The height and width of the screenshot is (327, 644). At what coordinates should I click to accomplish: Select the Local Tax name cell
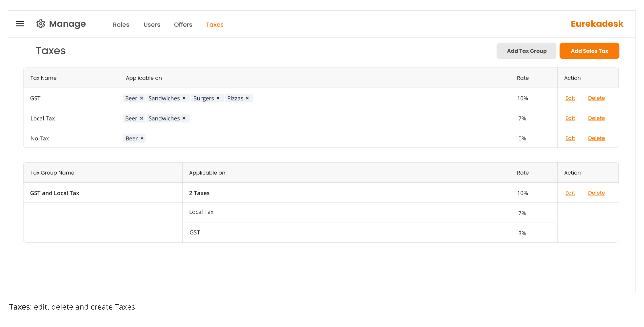pos(71,118)
